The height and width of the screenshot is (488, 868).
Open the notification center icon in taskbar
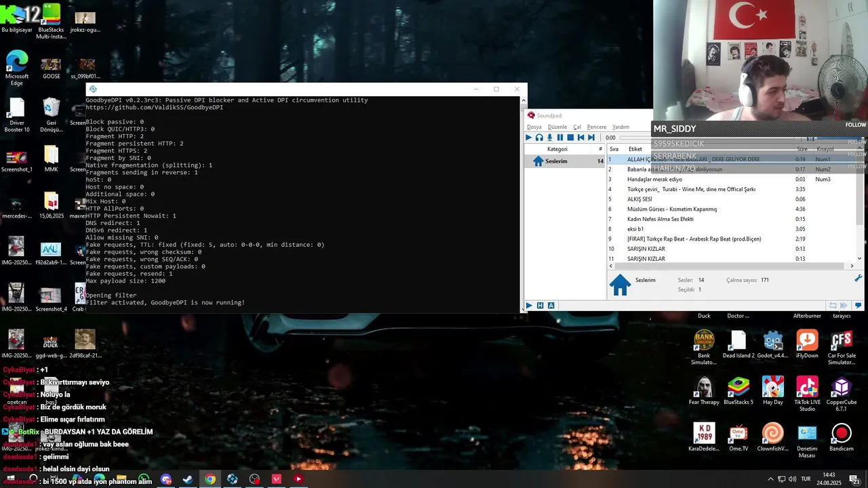pos(854,479)
